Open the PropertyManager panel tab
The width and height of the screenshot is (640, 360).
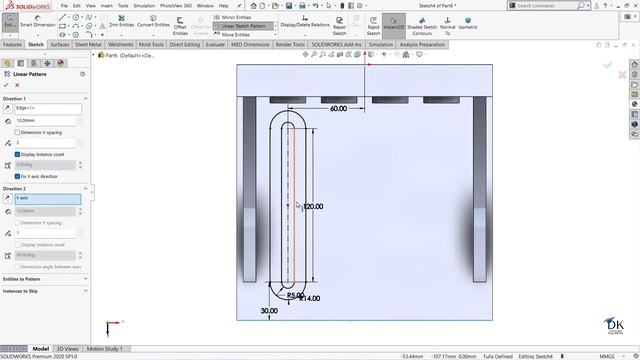[21, 63]
